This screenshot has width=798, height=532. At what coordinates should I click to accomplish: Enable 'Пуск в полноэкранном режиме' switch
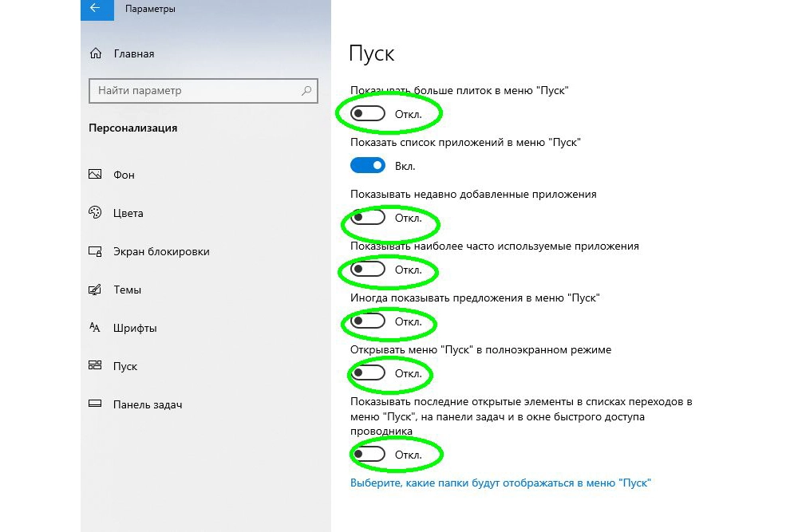[367, 372]
